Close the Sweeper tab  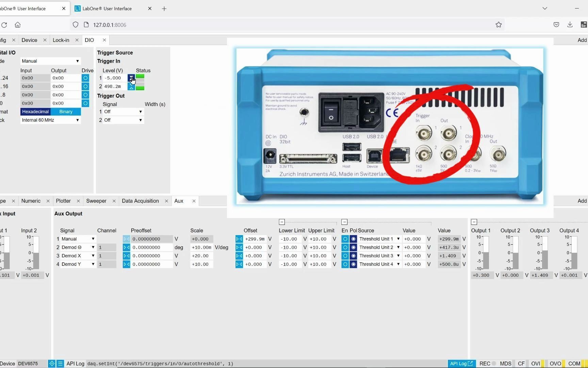pyautogui.click(x=114, y=201)
